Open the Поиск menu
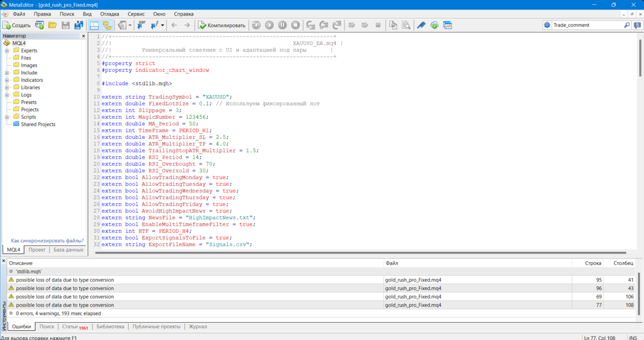This screenshot has height=340, width=644. coord(67,14)
